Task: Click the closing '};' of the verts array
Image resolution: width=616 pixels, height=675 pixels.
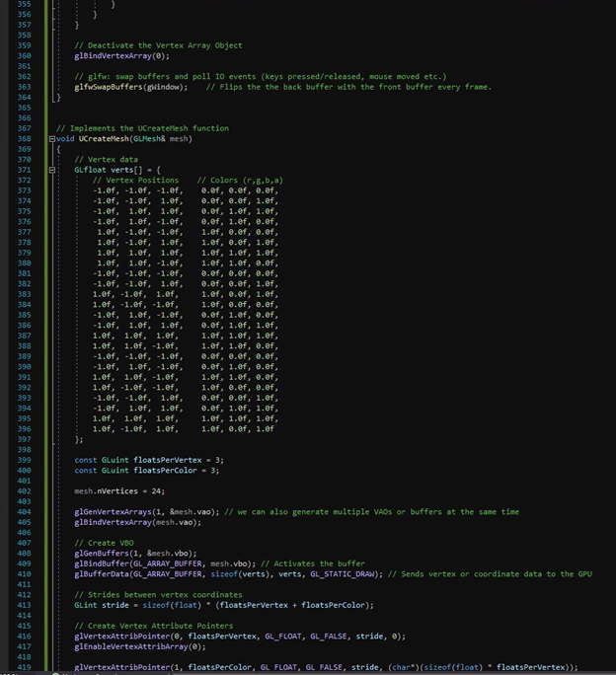Action: [79, 439]
